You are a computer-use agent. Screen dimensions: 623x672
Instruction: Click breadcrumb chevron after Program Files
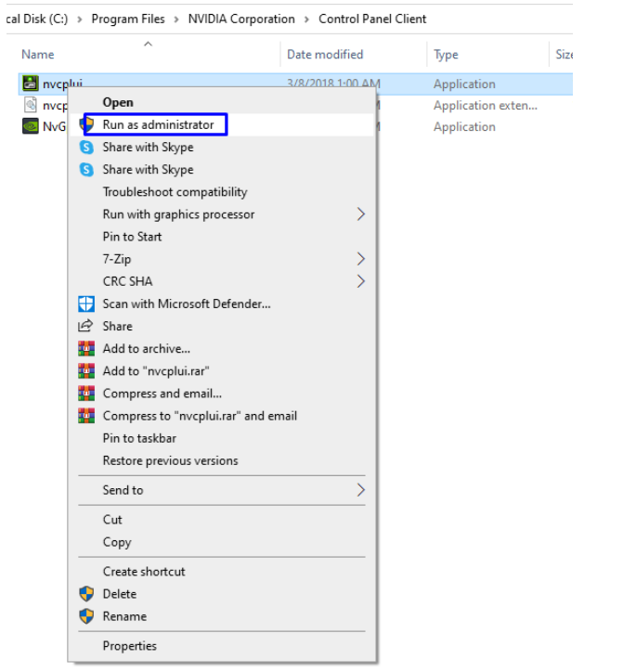[176, 19]
